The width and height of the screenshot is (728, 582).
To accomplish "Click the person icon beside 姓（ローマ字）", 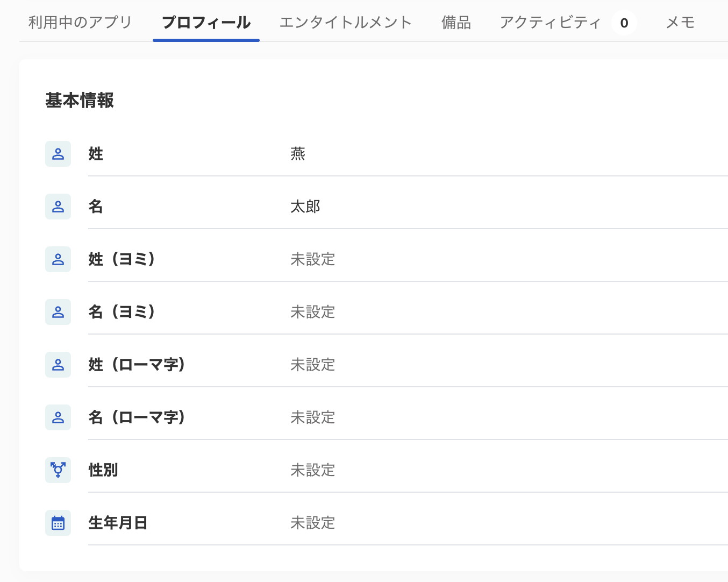I will click(58, 365).
